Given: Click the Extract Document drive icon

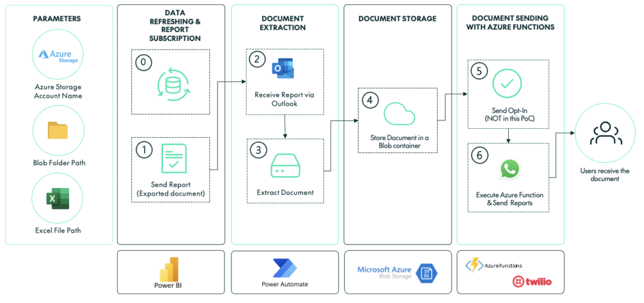Looking at the screenshot, I should click(x=286, y=167).
